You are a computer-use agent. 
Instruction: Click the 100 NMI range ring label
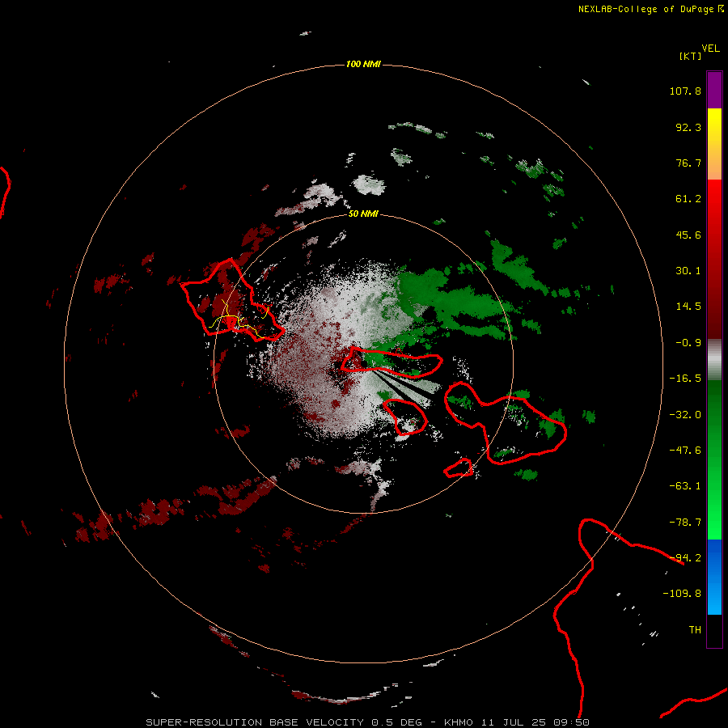tap(363, 64)
